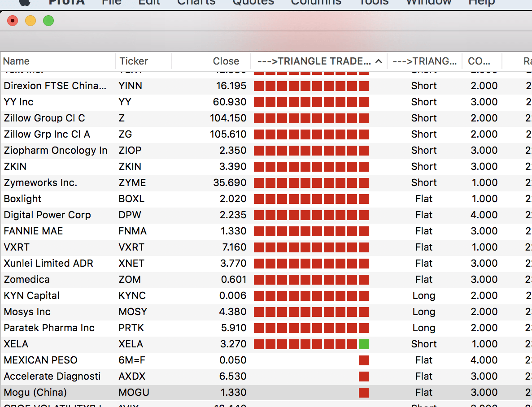This screenshot has height=407, width=532.
Task: Click ticker FNMA
Action: (x=132, y=231)
